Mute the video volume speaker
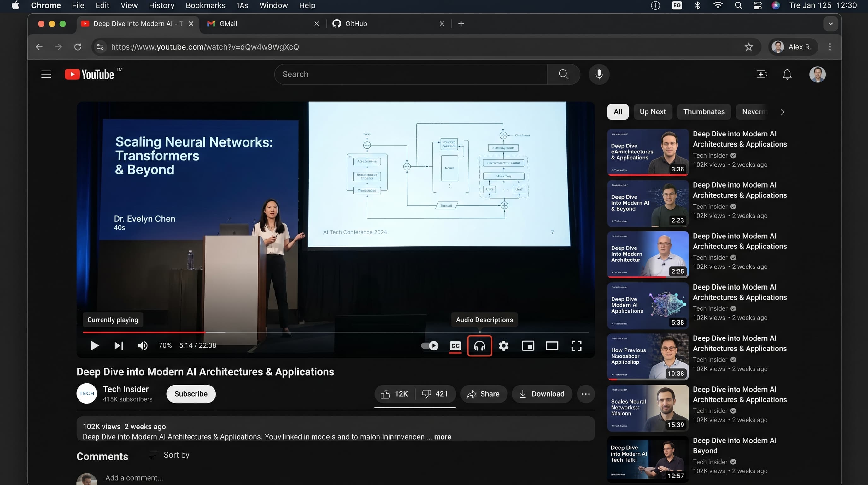The image size is (868, 485). pos(143,346)
